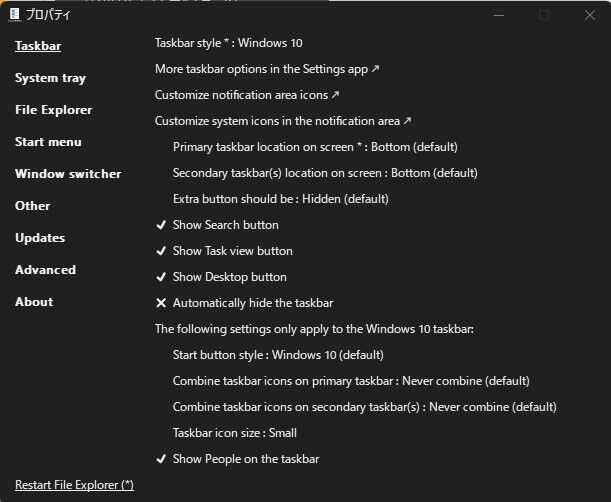
Task: Enable Automatically hide the taskbar
Action: click(x=252, y=303)
